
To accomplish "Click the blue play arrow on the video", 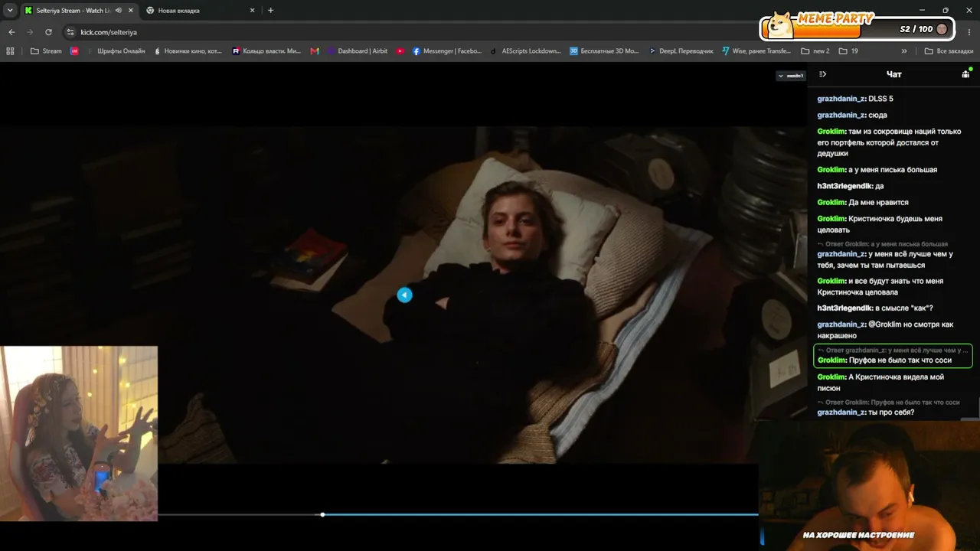I will [x=404, y=295].
